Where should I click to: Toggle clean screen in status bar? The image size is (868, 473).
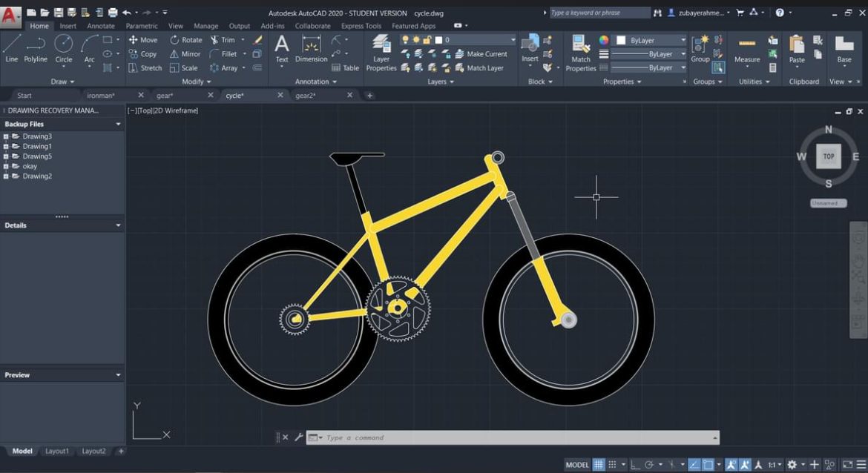(x=847, y=465)
